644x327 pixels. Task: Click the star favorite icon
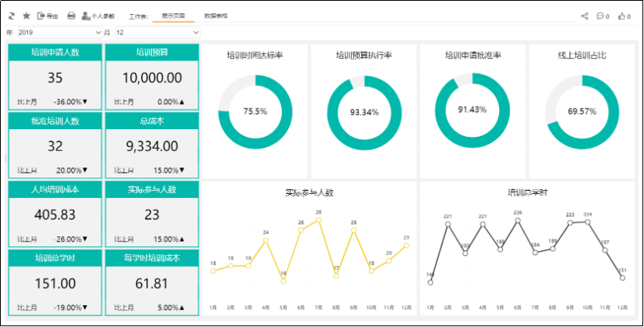point(26,16)
